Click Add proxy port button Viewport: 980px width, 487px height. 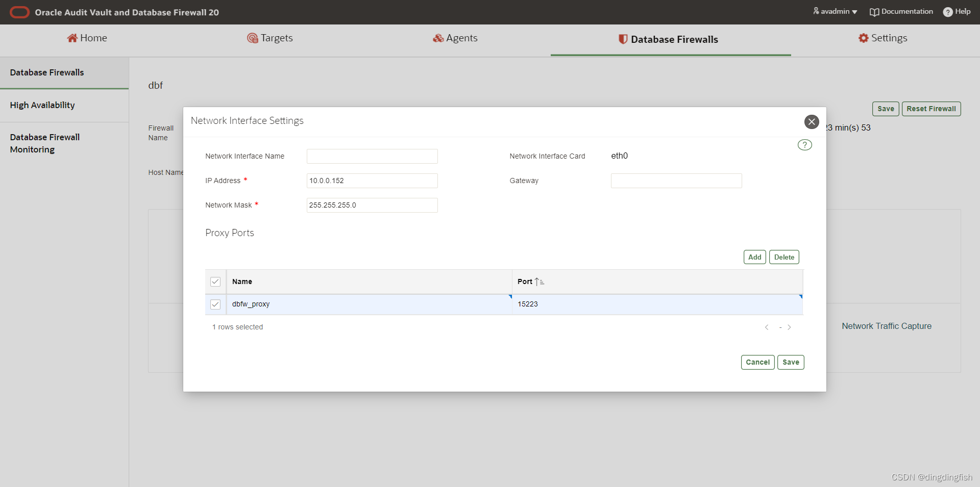[x=755, y=257]
